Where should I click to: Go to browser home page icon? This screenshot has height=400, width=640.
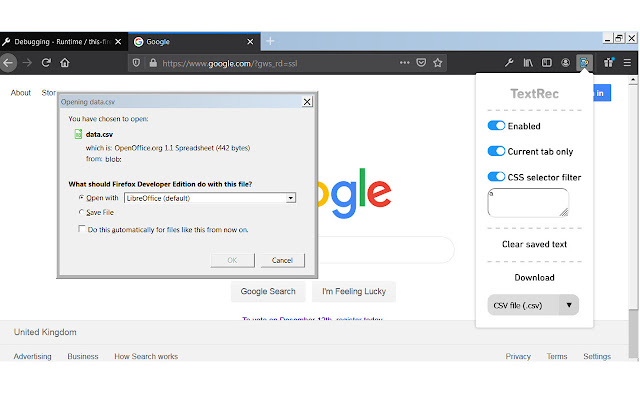pyautogui.click(x=64, y=62)
